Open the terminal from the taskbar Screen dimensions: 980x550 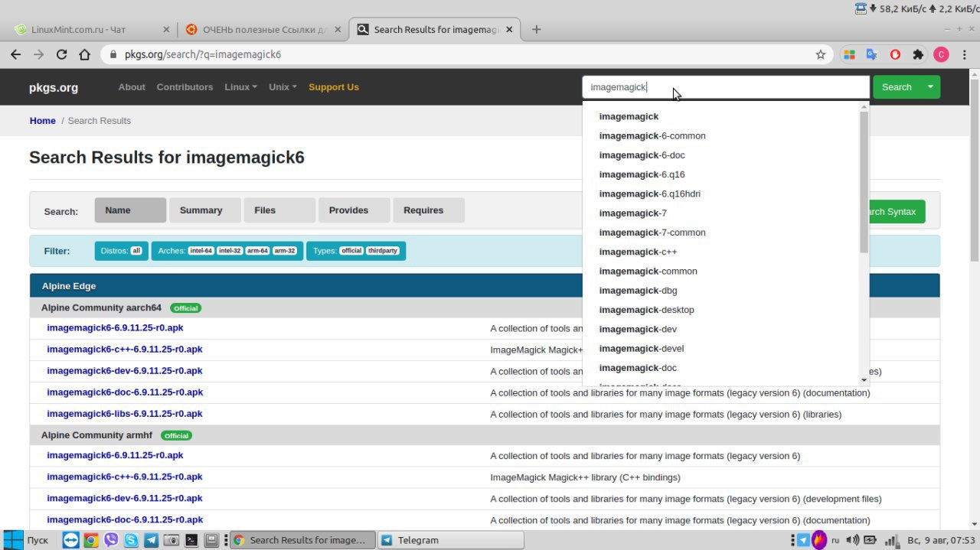(191, 540)
